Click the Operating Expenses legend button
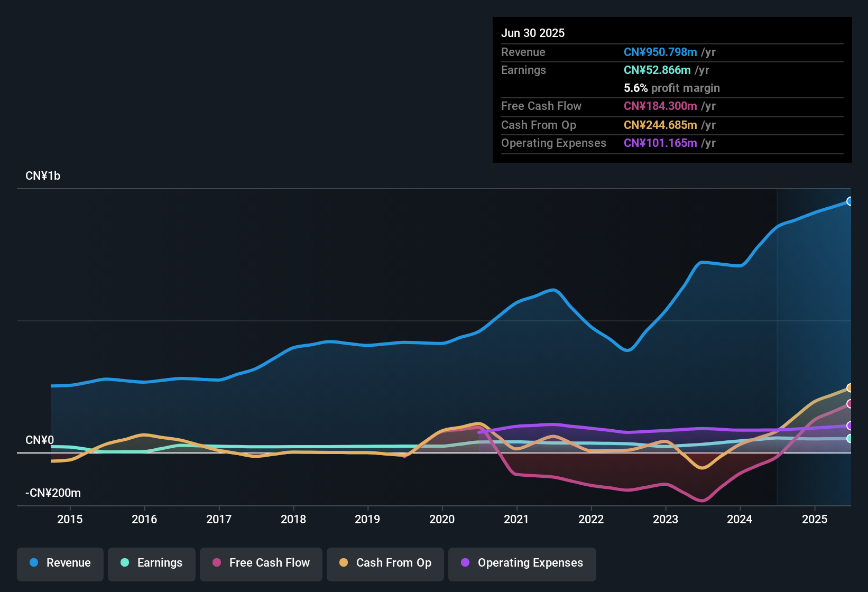Image resolution: width=868 pixels, height=592 pixels. 522,563
